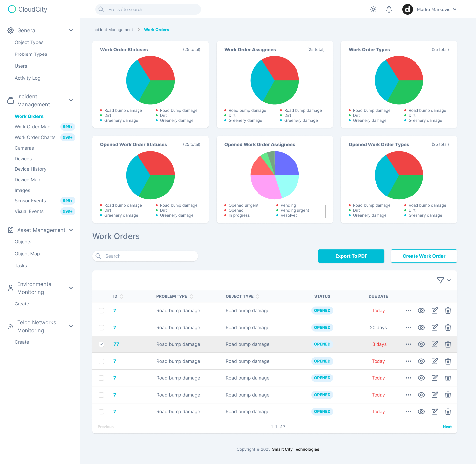This screenshot has height=464, width=476.
Task: Sort the table by Problem Type
Action: pyautogui.click(x=175, y=296)
